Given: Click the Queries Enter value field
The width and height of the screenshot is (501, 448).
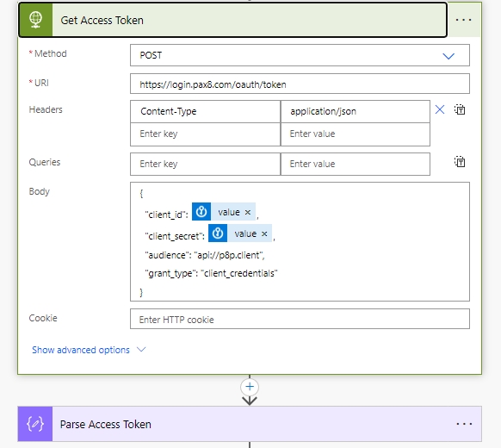Looking at the screenshot, I should [356, 164].
